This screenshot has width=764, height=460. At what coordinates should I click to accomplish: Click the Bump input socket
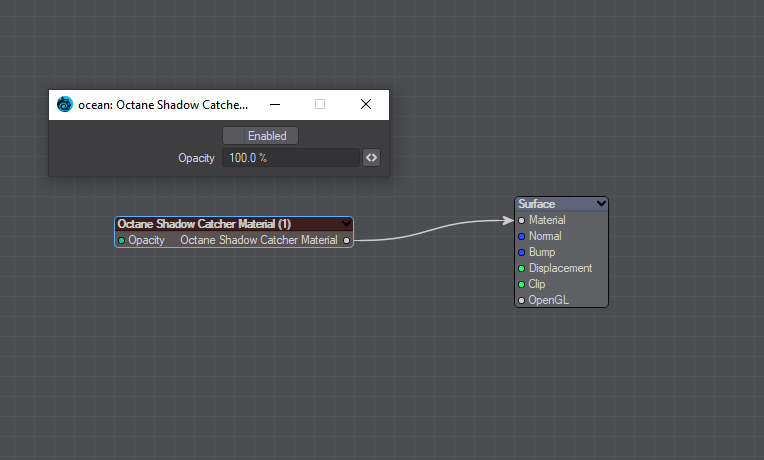(521, 252)
